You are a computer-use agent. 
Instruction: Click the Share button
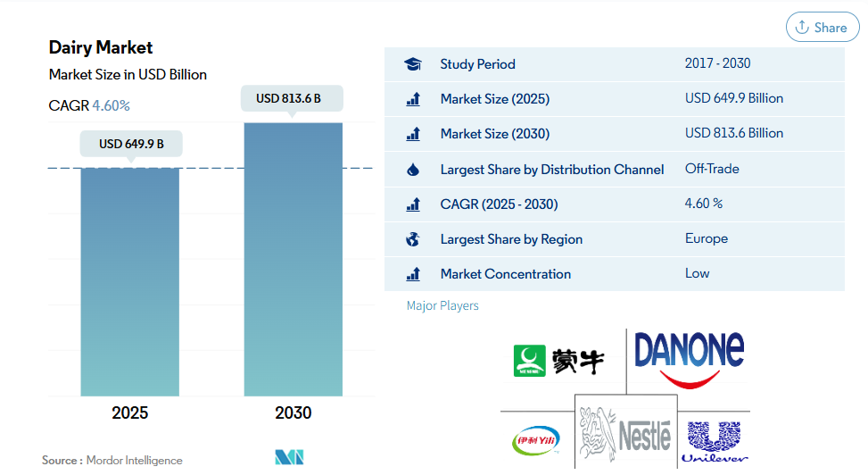coord(822,27)
